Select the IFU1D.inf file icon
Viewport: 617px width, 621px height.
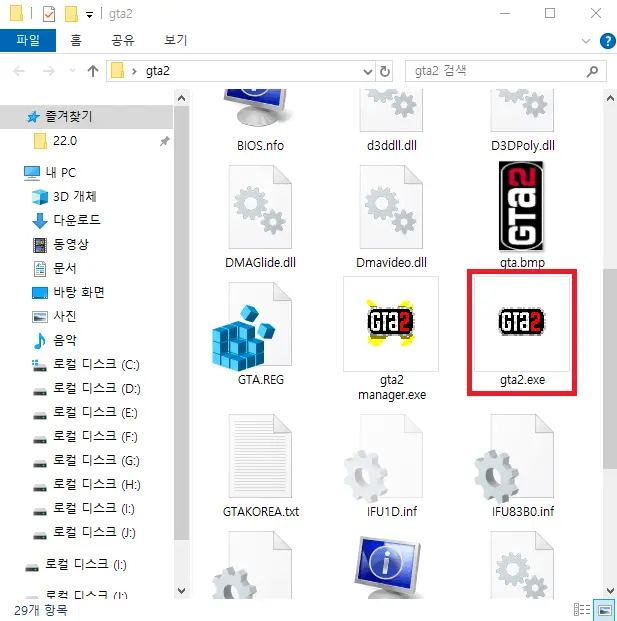click(x=383, y=458)
